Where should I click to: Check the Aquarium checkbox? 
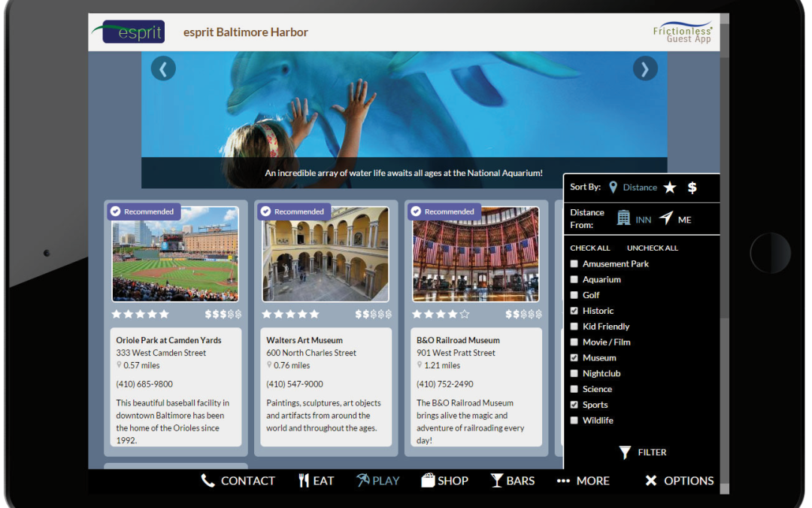tap(574, 279)
